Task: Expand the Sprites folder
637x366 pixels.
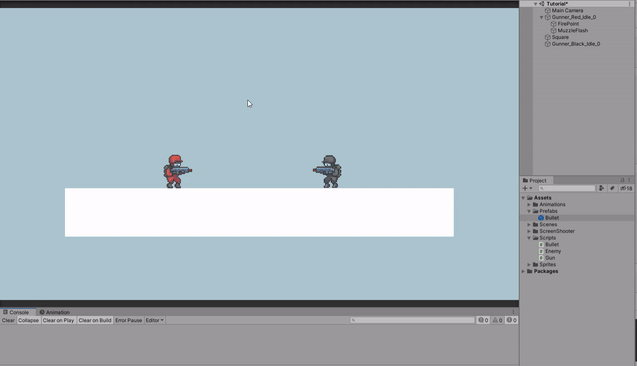Action: point(529,264)
